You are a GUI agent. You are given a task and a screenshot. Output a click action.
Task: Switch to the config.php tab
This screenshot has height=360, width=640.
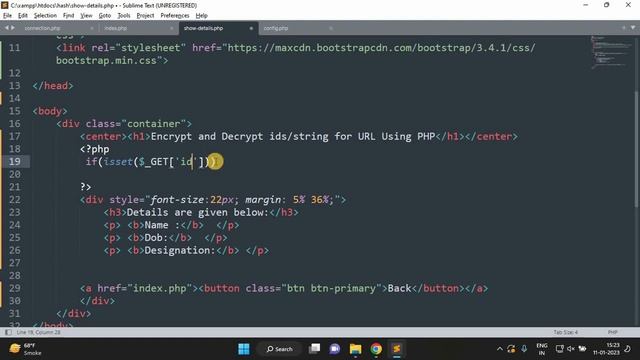pos(276,28)
